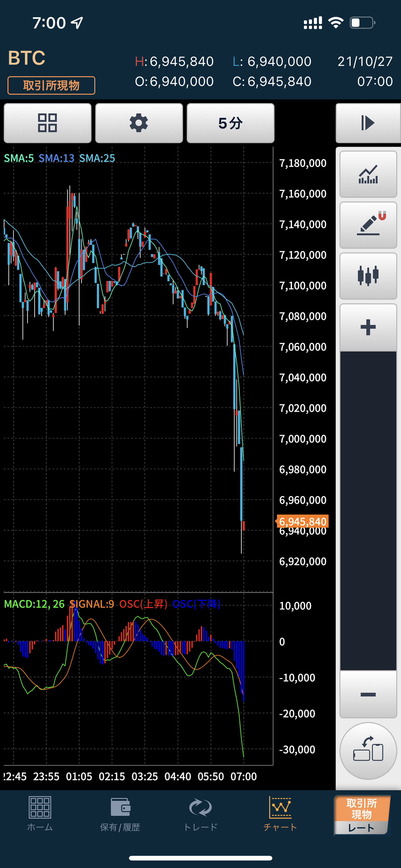The image size is (401, 868).
Task: Open chart settings gear
Action: 139,123
